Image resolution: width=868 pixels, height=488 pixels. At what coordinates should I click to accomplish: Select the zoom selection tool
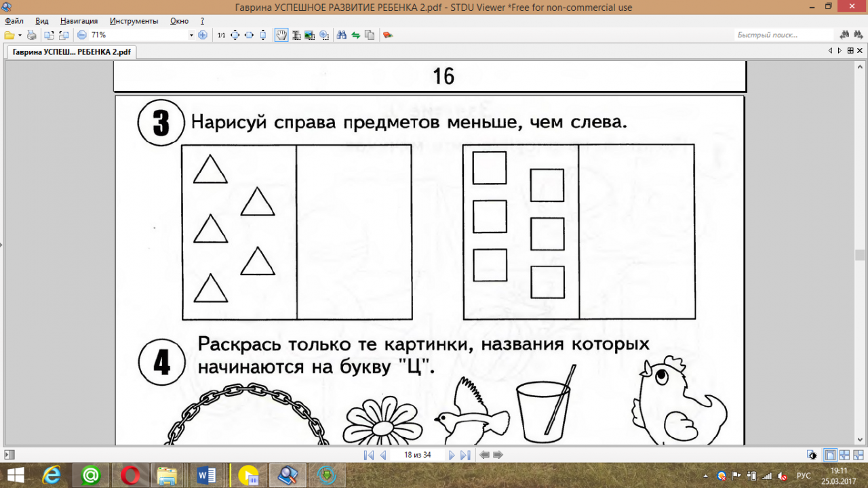(x=324, y=35)
